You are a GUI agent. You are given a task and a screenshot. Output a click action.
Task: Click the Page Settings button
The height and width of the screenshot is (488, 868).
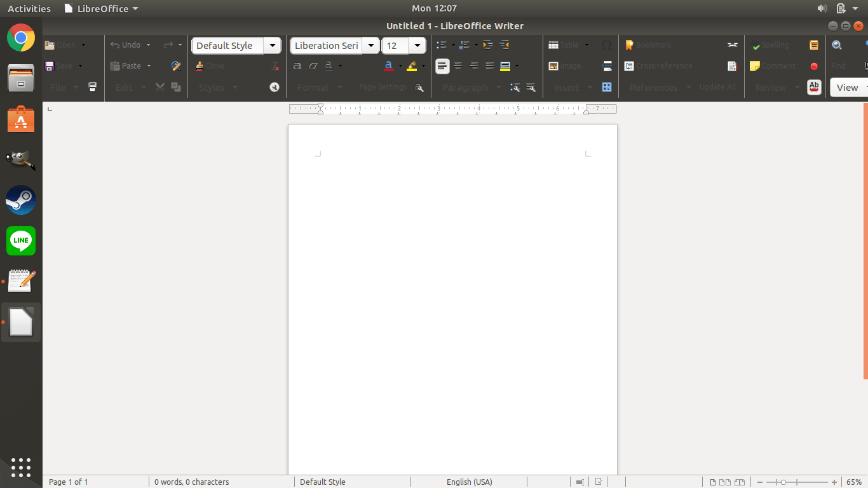point(383,87)
